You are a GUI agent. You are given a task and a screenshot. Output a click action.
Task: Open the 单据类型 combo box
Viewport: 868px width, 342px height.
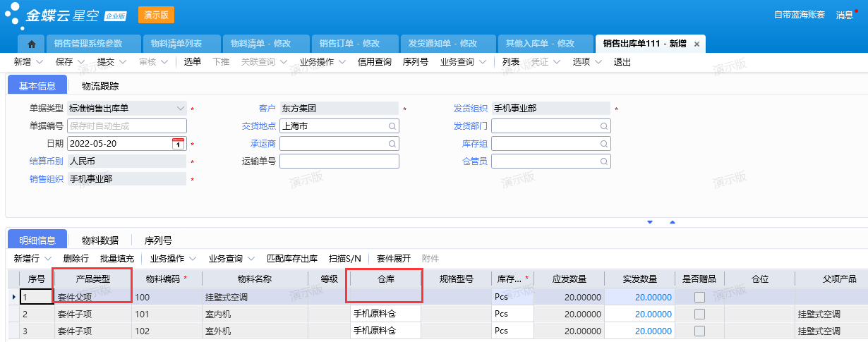[127, 109]
